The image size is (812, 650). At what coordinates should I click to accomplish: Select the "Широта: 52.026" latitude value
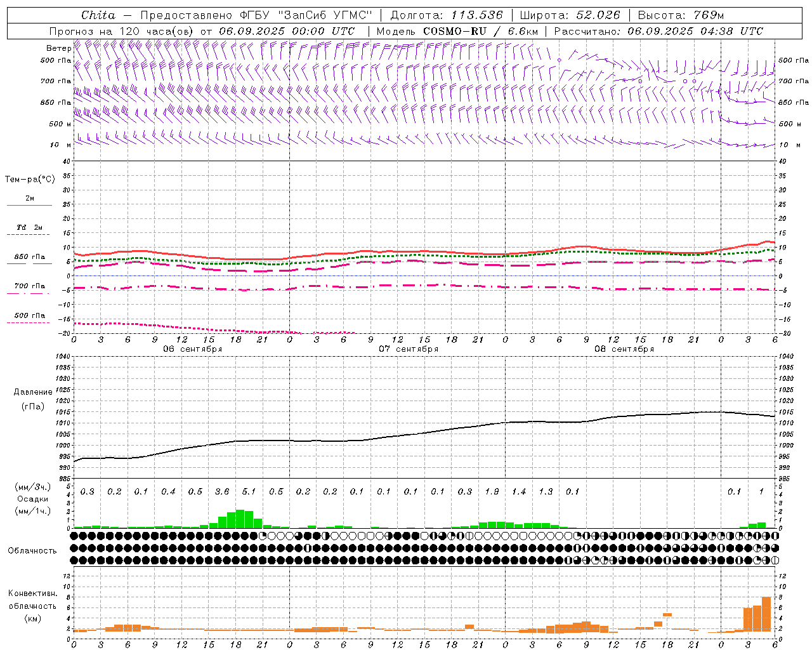[570, 15]
